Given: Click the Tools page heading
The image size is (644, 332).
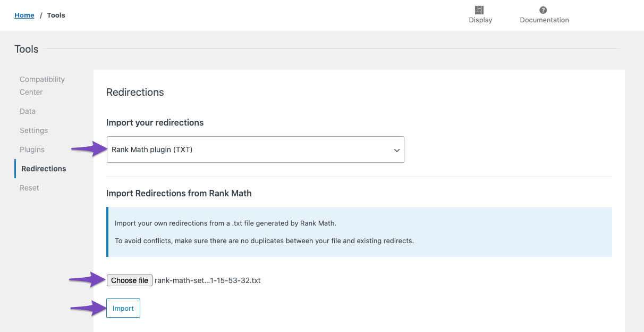Looking at the screenshot, I should [27, 49].
